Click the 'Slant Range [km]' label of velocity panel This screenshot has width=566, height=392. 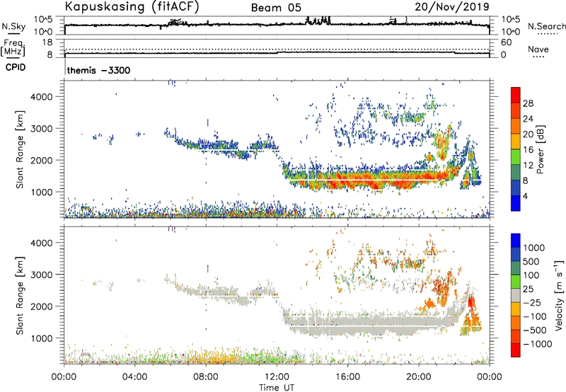(x=20, y=296)
